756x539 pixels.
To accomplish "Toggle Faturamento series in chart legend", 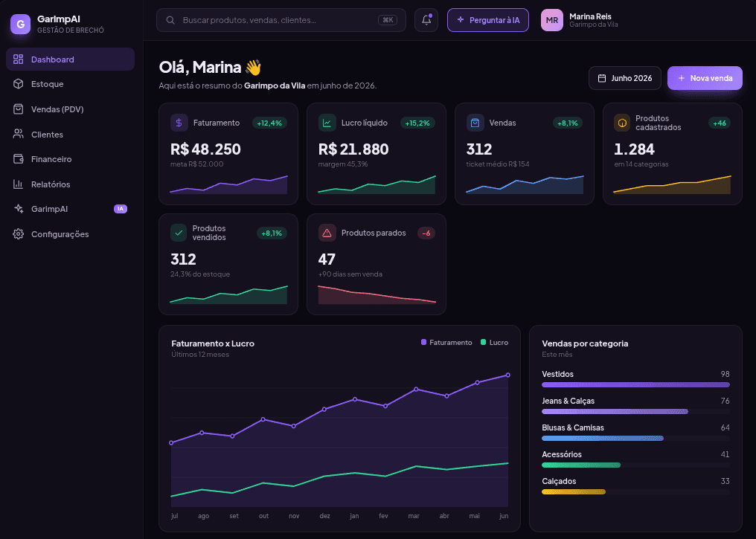I will 446,343.
